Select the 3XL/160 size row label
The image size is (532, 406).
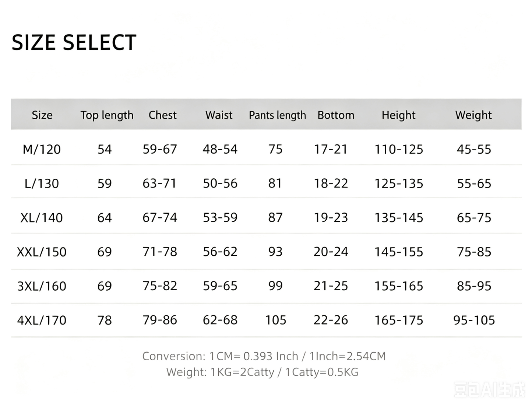[42, 286]
